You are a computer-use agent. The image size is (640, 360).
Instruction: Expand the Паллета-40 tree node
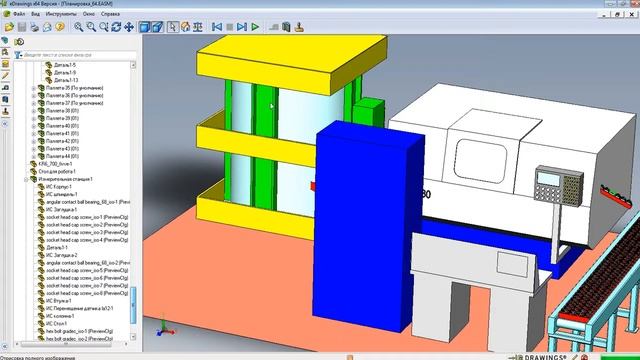(x=34, y=126)
